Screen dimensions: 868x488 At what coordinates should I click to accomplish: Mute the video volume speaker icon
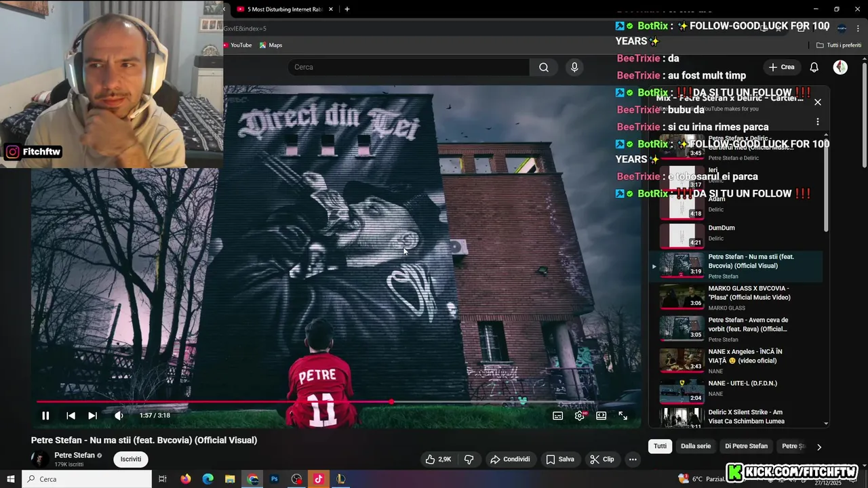119,415
